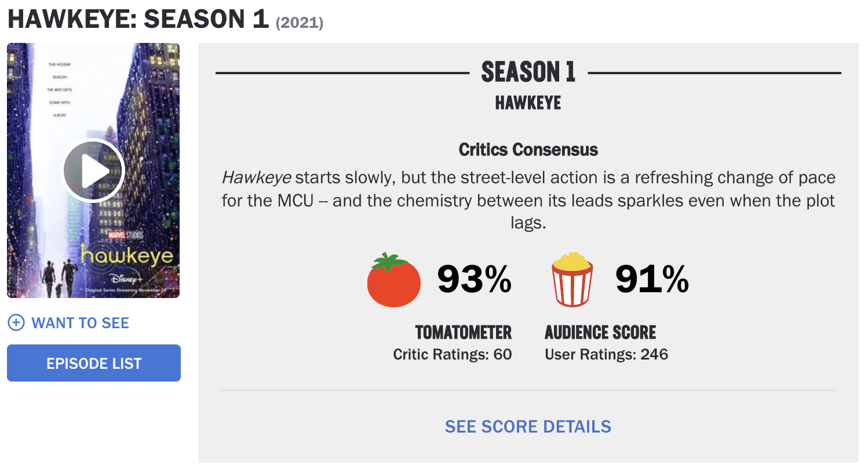Click the red tomato Tomatometer icon
The height and width of the screenshot is (472, 868).
click(x=394, y=280)
